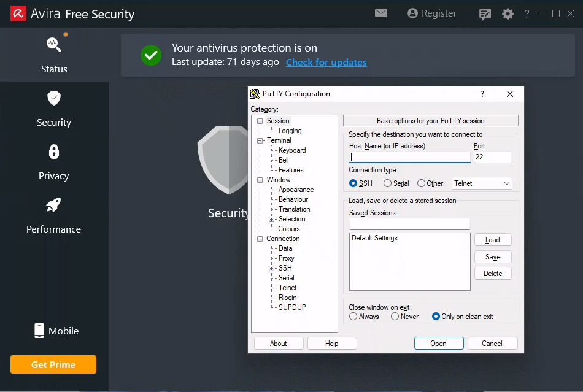Collapse the Window tree node

[x=260, y=180]
